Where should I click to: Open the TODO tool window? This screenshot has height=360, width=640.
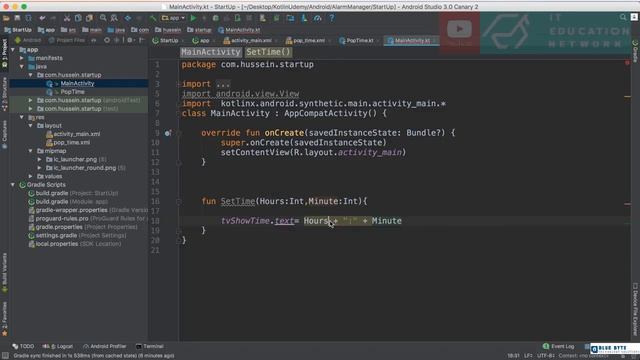[x=23, y=346]
